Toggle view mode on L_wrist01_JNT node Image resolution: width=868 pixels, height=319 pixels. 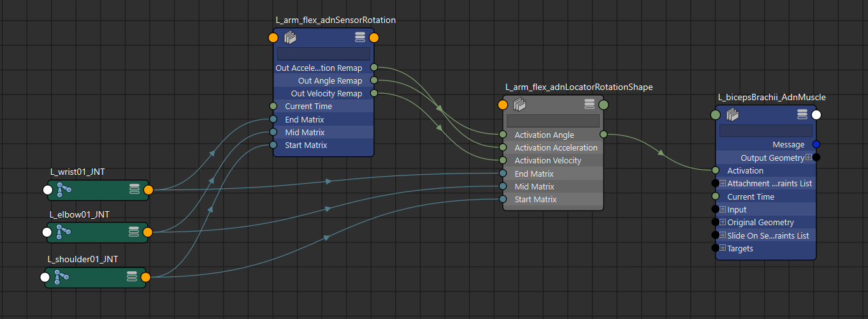[134, 189]
